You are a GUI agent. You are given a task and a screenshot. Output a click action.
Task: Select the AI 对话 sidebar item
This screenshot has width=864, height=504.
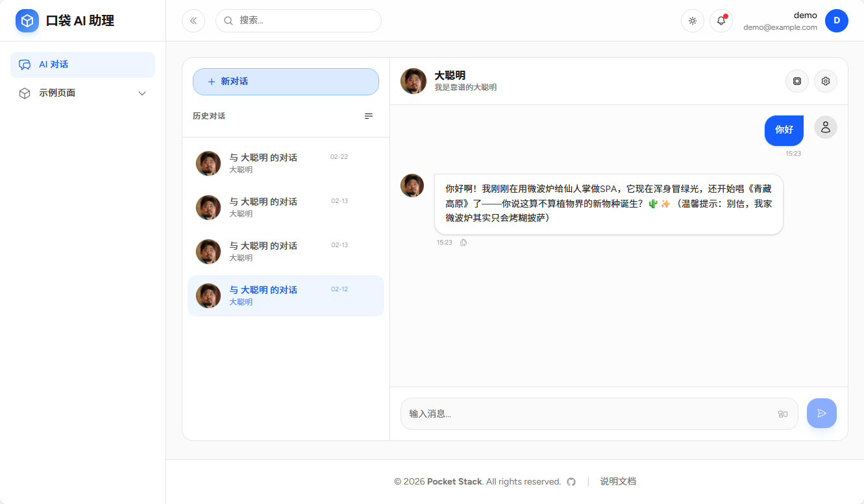point(82,64)
